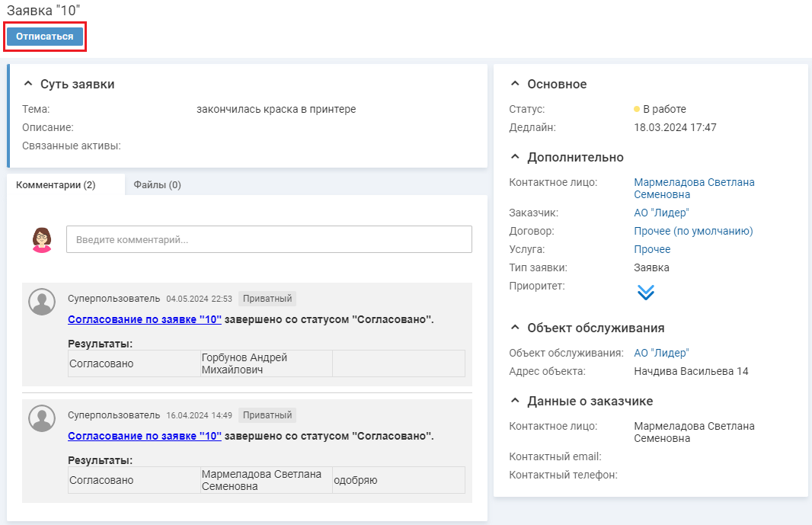Open the Договор link Прочее (по умолчанию)
Screen dimensions: 812x525
pos(693,231)
